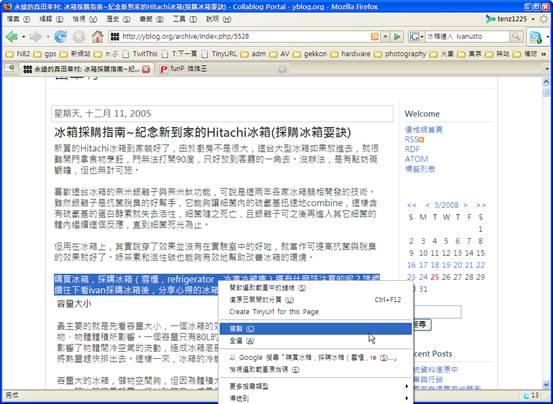Open the 檢視 (V) View menu
The height and width of the screenshot is (404, 553).
tap(85, 19)
